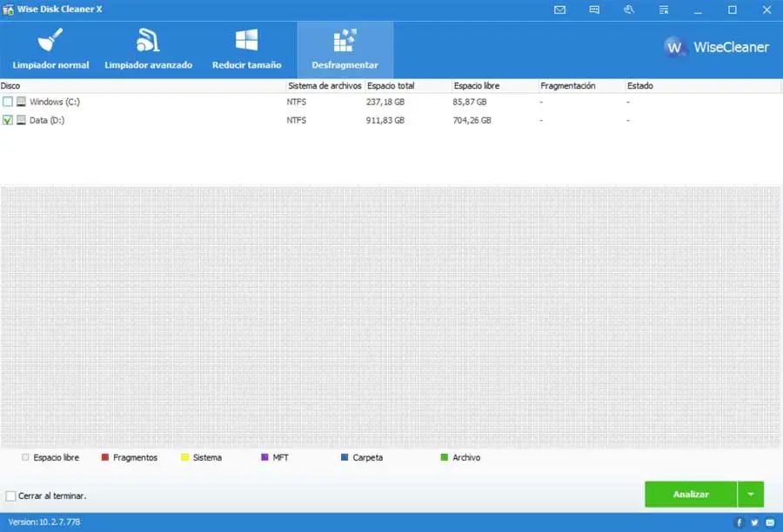Click the 237,18 GB total space value
The image size is (783, 532).
tap(385, 102)
